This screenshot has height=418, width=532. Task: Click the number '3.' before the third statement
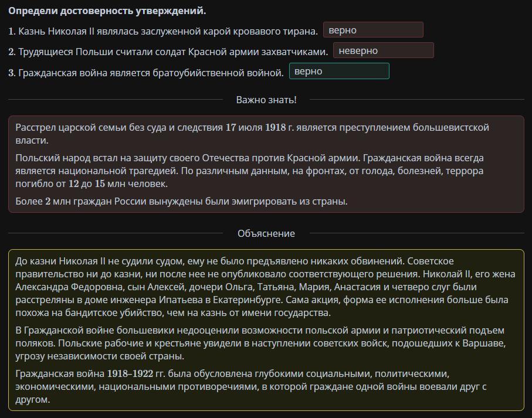[x=12, y=72]
